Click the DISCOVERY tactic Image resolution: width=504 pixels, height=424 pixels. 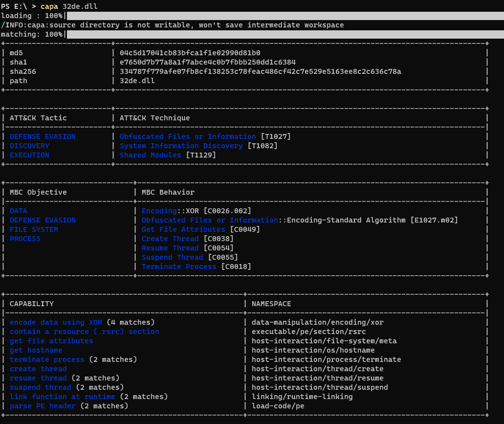pyautogui.click(x=29, y=146)
